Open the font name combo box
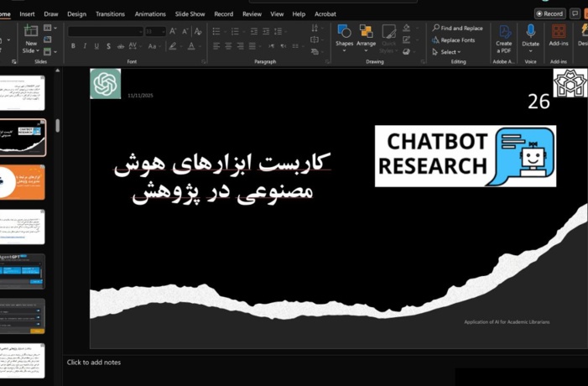Viewport: 588px width, 386px height. coord(106,32)
